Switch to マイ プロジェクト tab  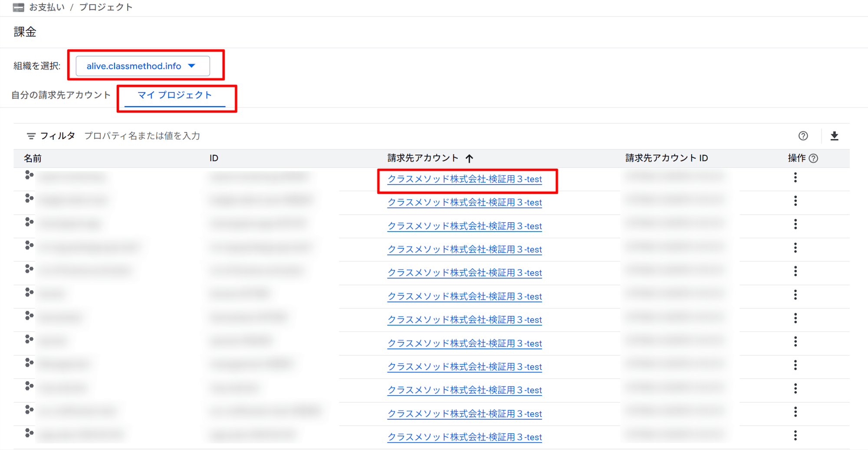point(175,95)
